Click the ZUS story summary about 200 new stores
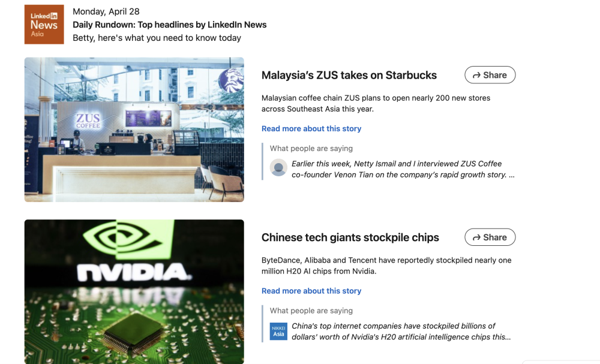Image resolution: width=600 pixels, height=364 pixels. pyautogui.click(x=376, y=103)
